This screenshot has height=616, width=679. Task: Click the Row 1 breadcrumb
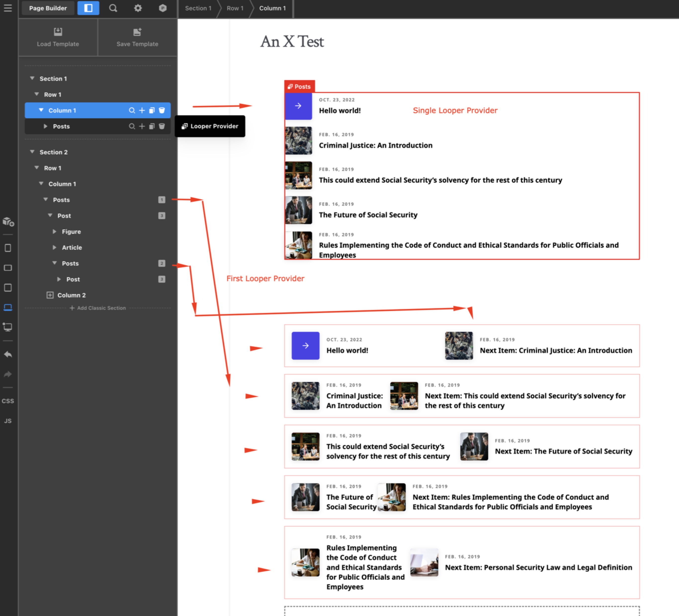235,8
